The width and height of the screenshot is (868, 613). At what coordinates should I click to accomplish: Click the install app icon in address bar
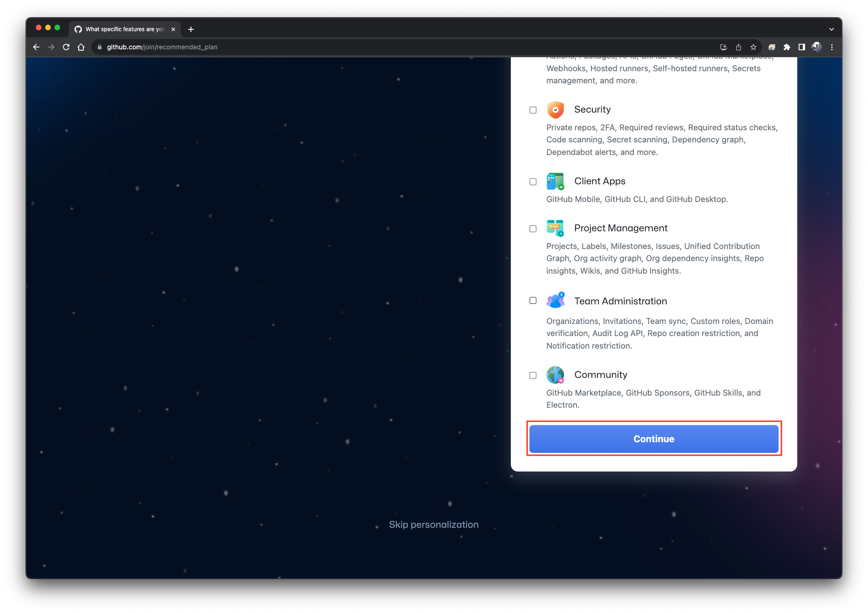[x=723, y=47]
